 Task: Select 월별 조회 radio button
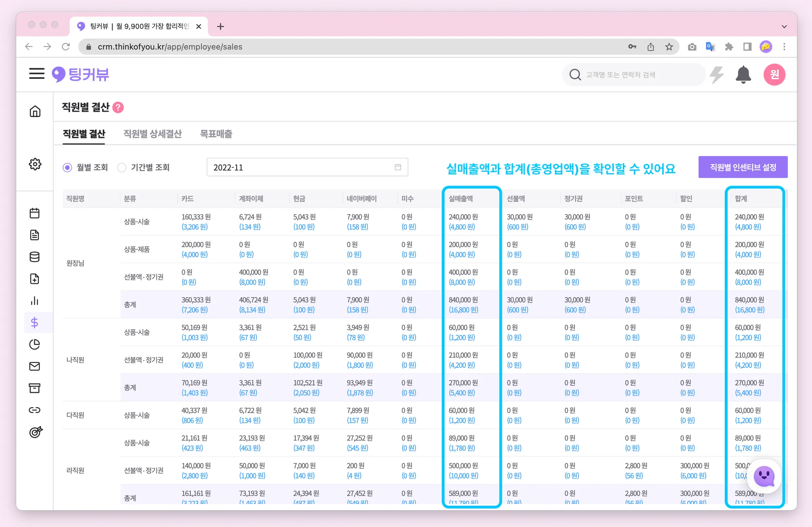pos(67,168)
